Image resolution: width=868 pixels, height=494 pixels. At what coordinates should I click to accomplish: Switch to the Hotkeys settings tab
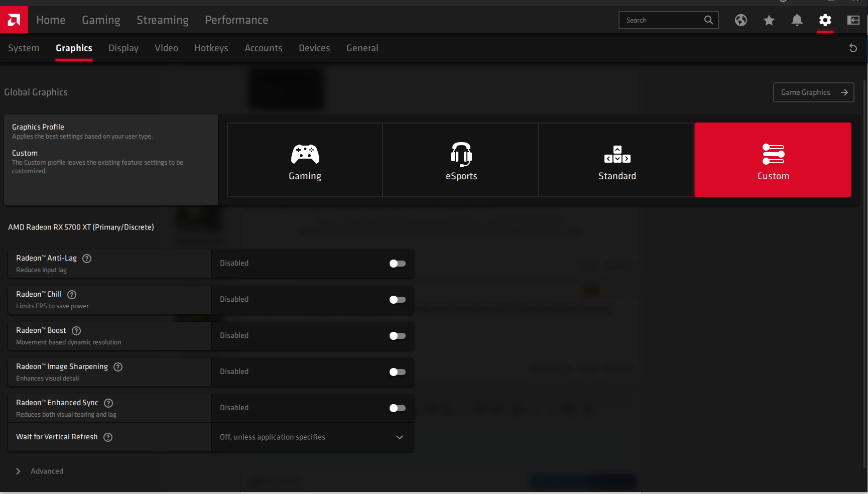click(x=211, y=48)
